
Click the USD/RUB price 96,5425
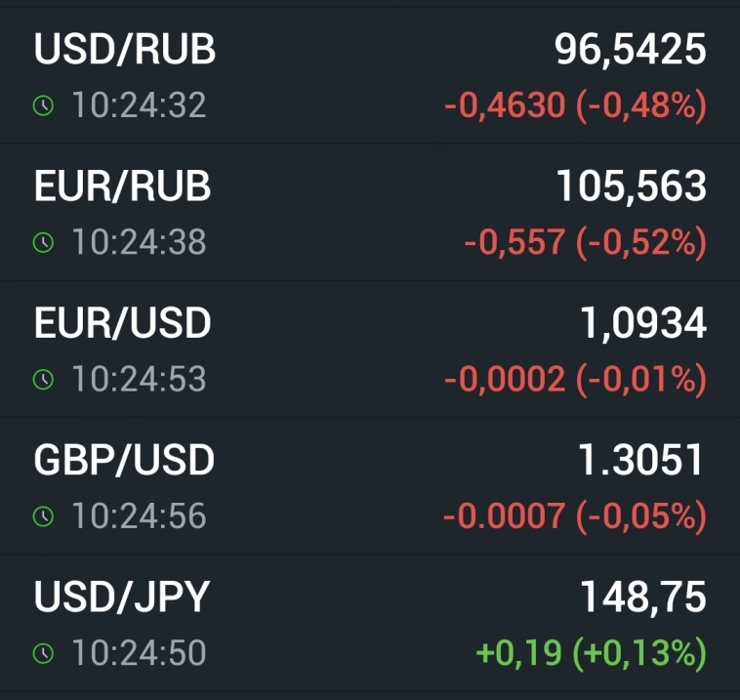[x=630, y=50]
